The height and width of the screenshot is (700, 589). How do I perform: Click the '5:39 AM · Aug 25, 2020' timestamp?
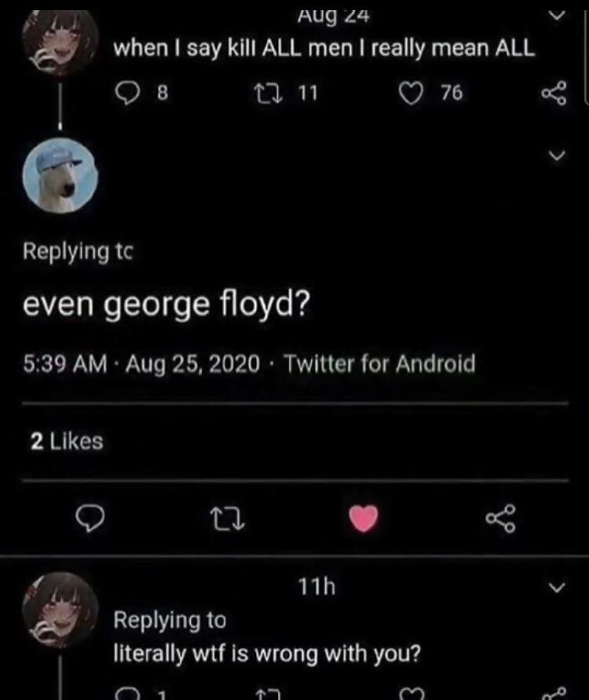click(x=141, y=364)
